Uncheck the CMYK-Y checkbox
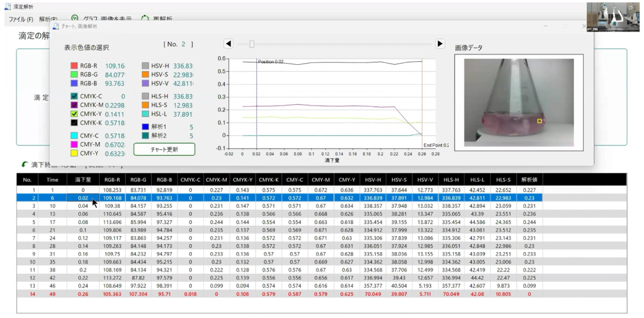 click(74, 113)
